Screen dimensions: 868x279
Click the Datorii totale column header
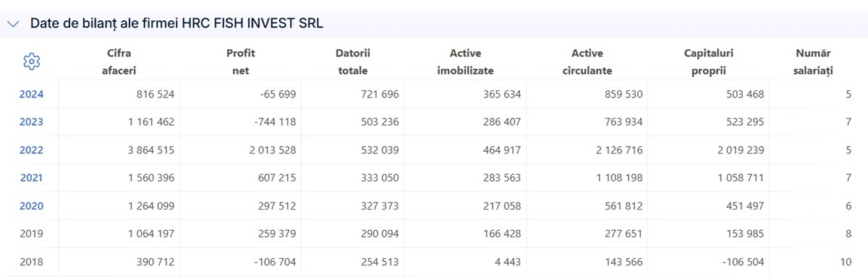pyautogui.click(x=353, y=62)
